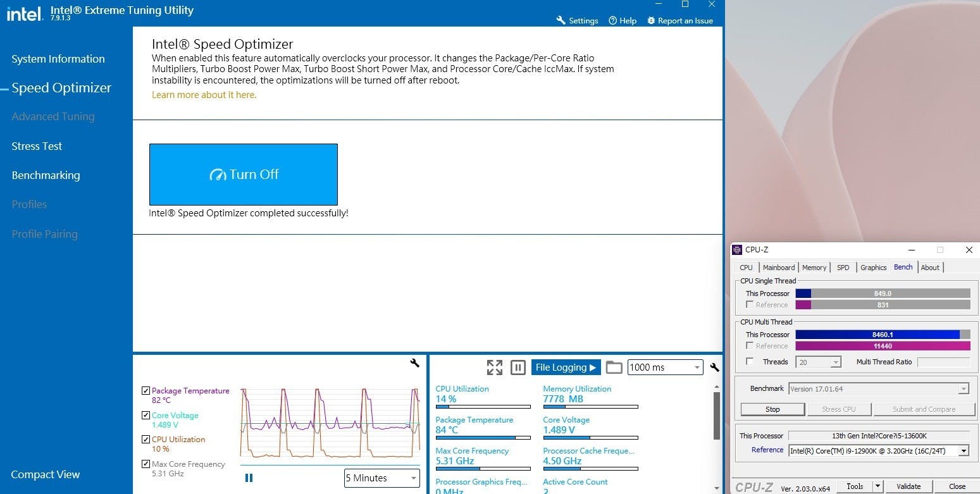Open graph panel wrench settings icon
Viewport: 980px width, 494px height.
click(414, 363)
